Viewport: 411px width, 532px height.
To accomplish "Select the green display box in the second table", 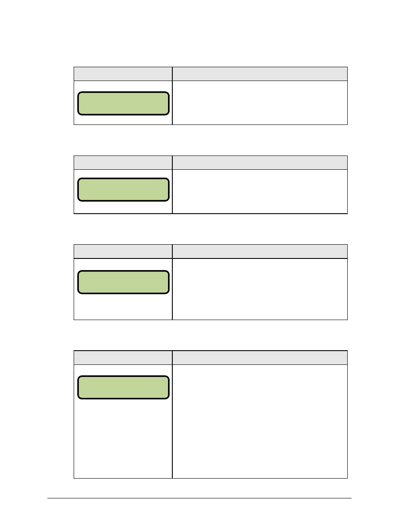I will point(123,190).
